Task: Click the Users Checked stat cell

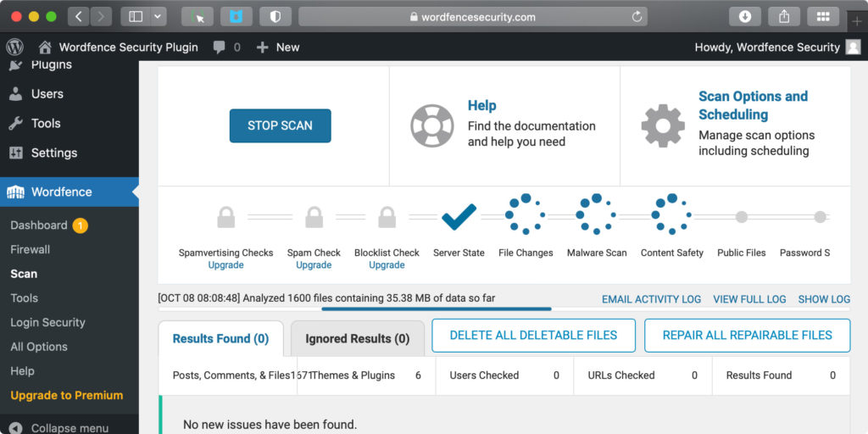Action: pyautogui.click(x=504, y=376)
